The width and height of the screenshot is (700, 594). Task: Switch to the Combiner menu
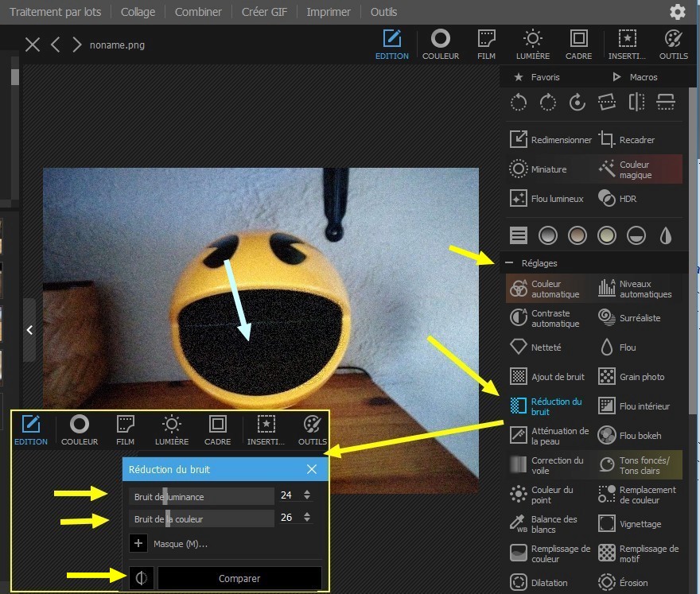click(x=198, y=12)
